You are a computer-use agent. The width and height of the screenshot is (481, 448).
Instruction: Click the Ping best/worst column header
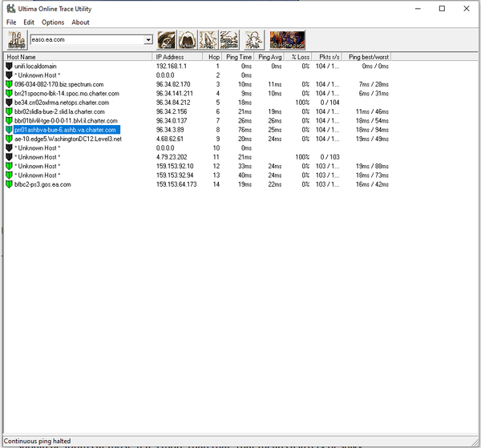[366, 57]
